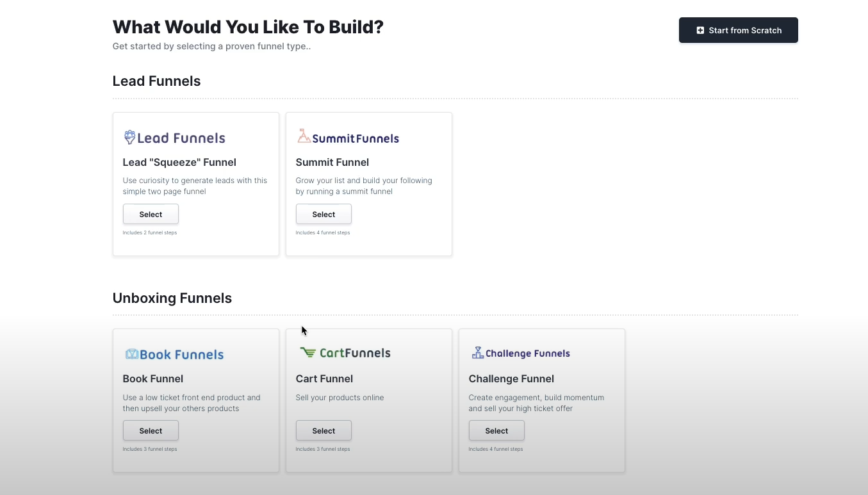Click the Summit Funnel title text
The image size is (868, 495).
click(x=332, y=162)
